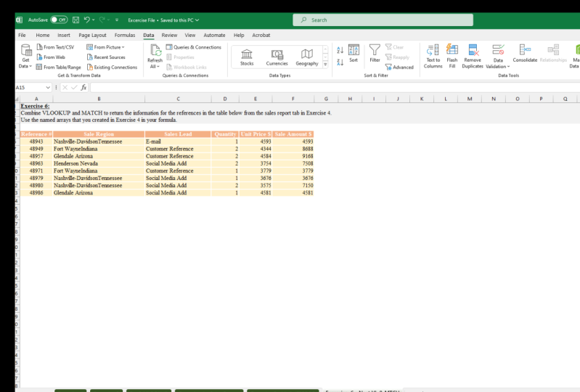Open Queries & Connections pane
Screen dimensions: 580x392
click(x=194, y=47)
